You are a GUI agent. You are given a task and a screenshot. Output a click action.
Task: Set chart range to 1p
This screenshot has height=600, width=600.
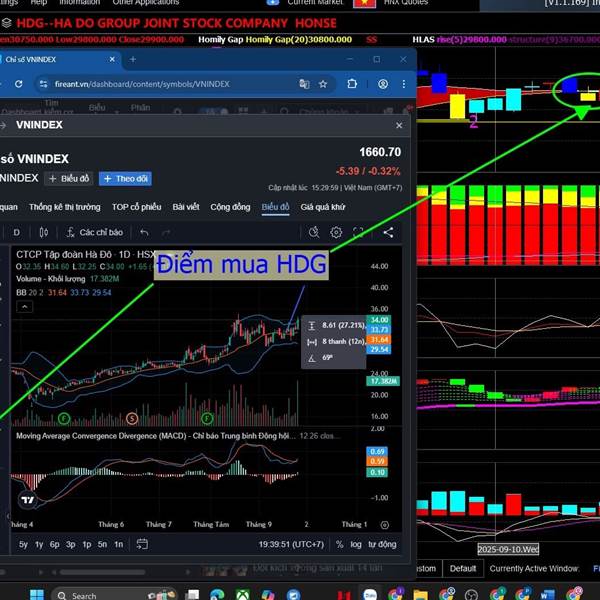[x=87, y=544]
